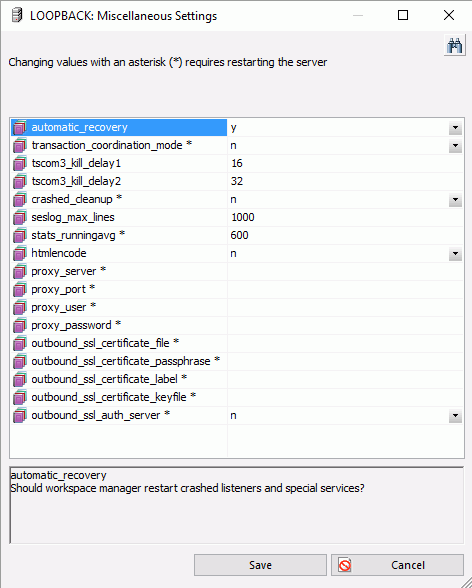Click the seslog_max_lines value 1000
Screen dimensions: 472x588
[243, 218]
